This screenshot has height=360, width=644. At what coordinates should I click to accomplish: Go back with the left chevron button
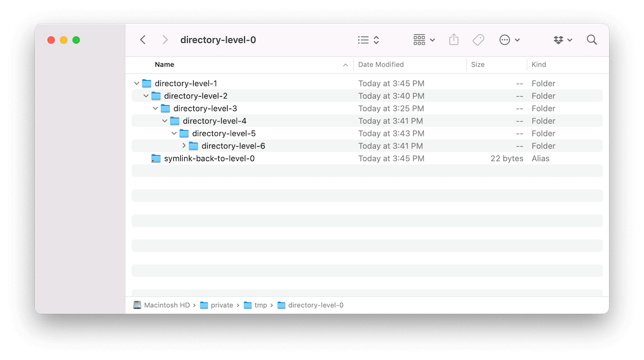point(143,40)
